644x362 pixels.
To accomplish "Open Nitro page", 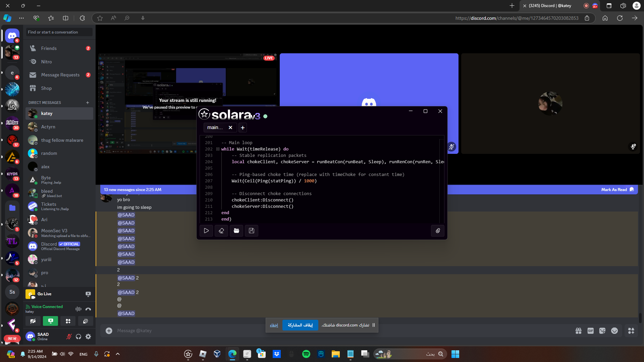I will [59, 62].
